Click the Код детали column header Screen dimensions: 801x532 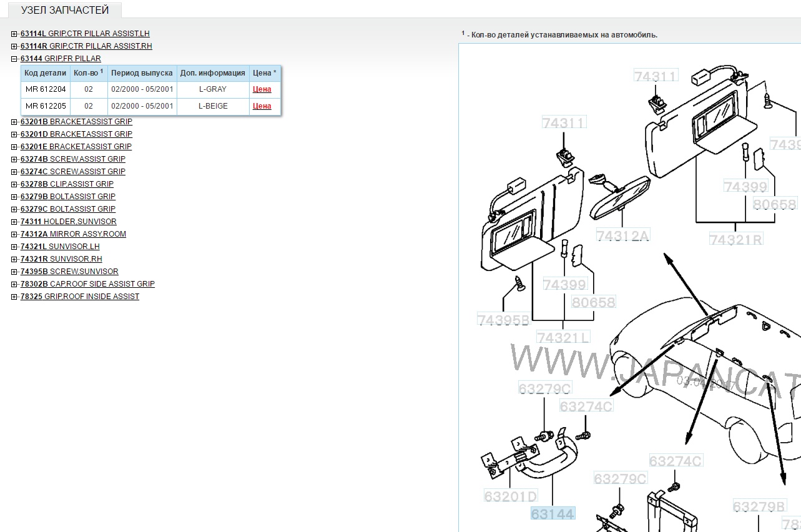[45, 73]
